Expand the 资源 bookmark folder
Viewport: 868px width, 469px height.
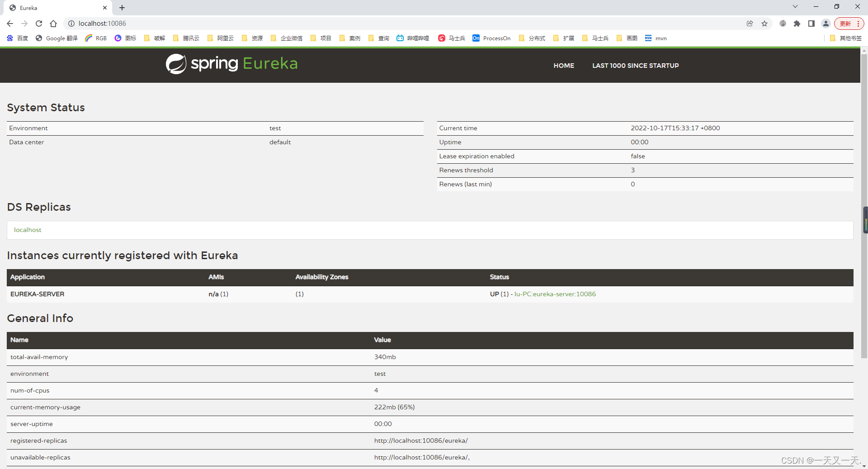click(252, 38)
